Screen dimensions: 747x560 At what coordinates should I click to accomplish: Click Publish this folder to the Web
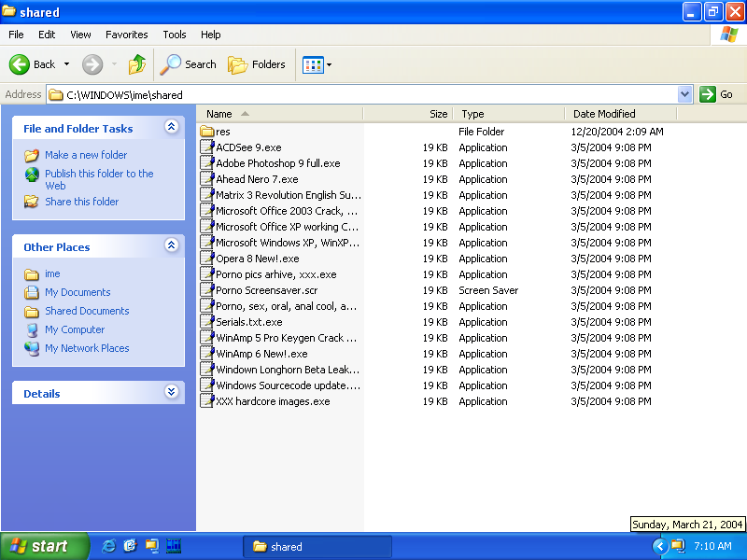coord(99,179)
